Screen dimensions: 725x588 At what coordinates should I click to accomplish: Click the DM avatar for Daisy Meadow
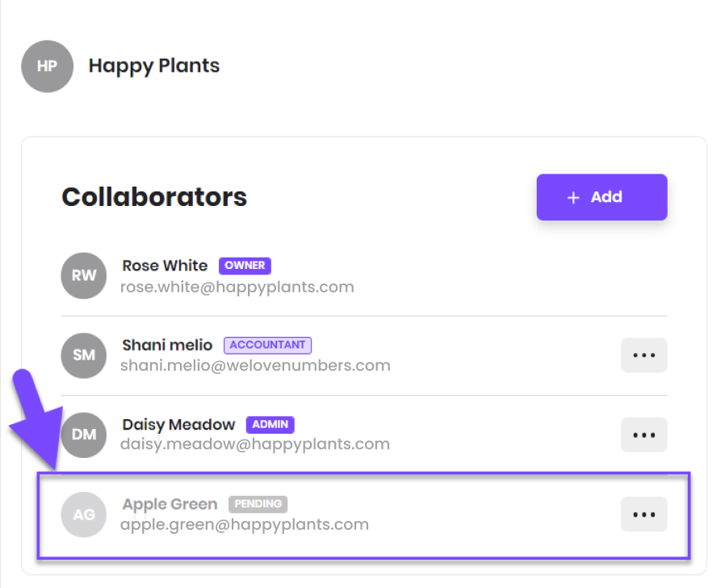click(x=84, y=435)
